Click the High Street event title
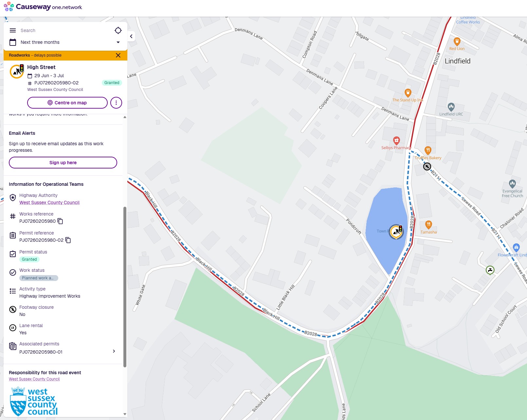Viewport: 527px width, 420px height. tap(41, 67)
